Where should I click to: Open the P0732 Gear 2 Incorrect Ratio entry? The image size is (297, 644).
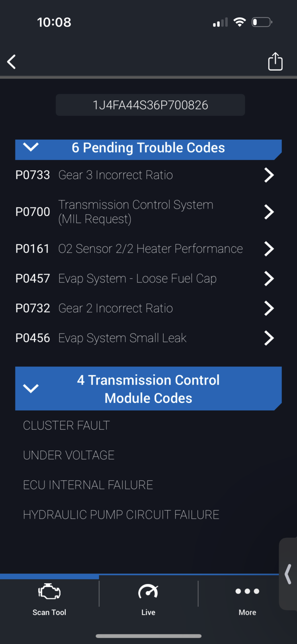point(115,308)
